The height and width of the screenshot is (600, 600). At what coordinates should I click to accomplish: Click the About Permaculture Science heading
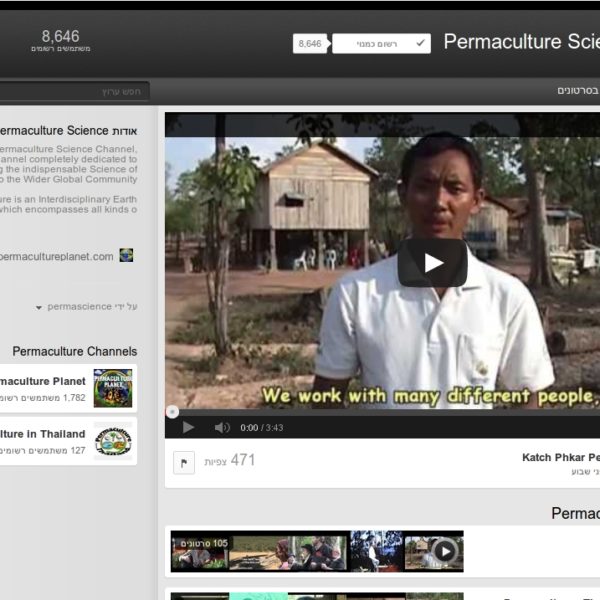(68, 131)
